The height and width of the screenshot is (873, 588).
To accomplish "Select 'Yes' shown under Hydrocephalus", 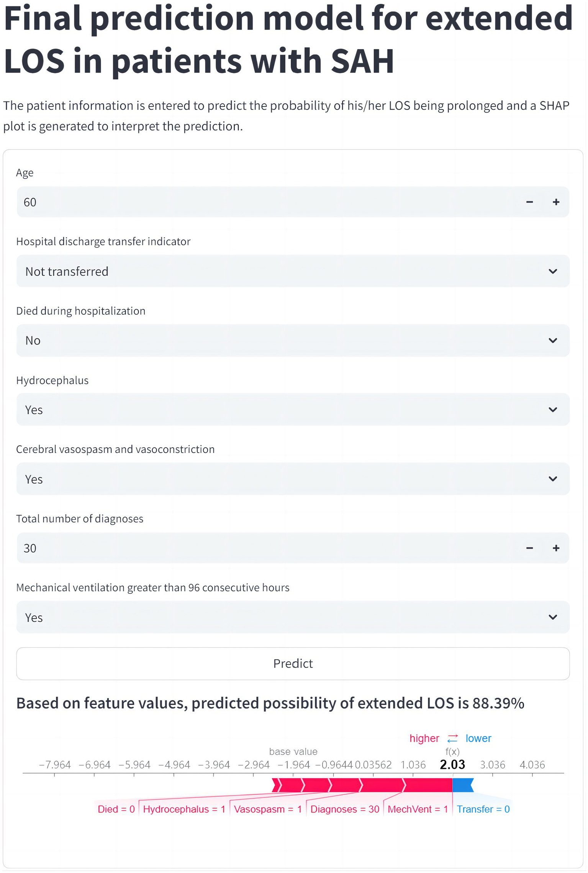I will click(x=34, y=410).
